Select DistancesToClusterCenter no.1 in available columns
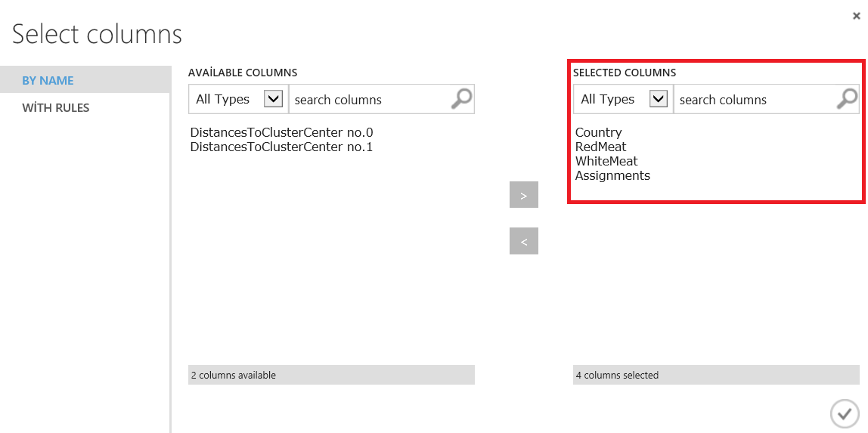The height and width of the screenshot is (433, 868). point(281,147)
